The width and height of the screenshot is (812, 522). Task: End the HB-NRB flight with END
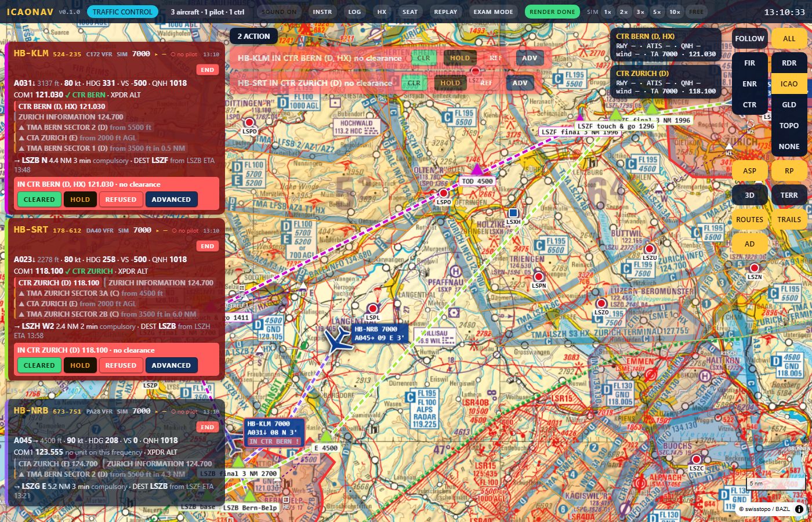tap(207, 427)
